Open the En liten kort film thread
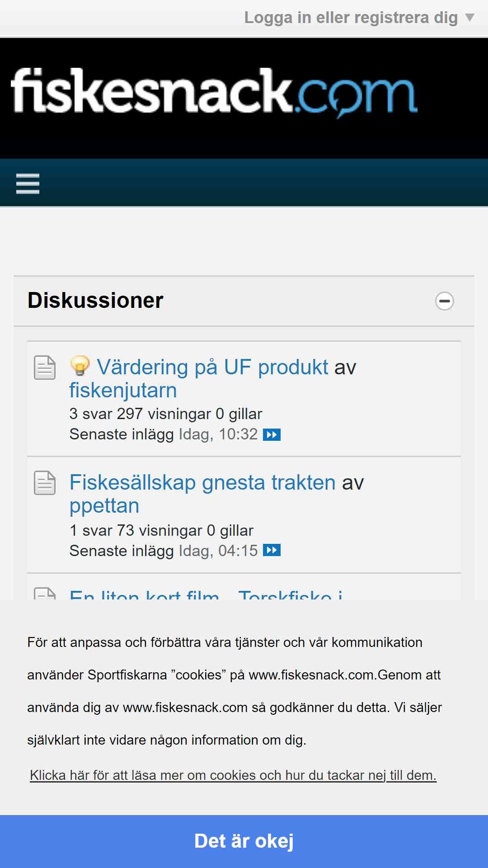 tap(206, 595)
